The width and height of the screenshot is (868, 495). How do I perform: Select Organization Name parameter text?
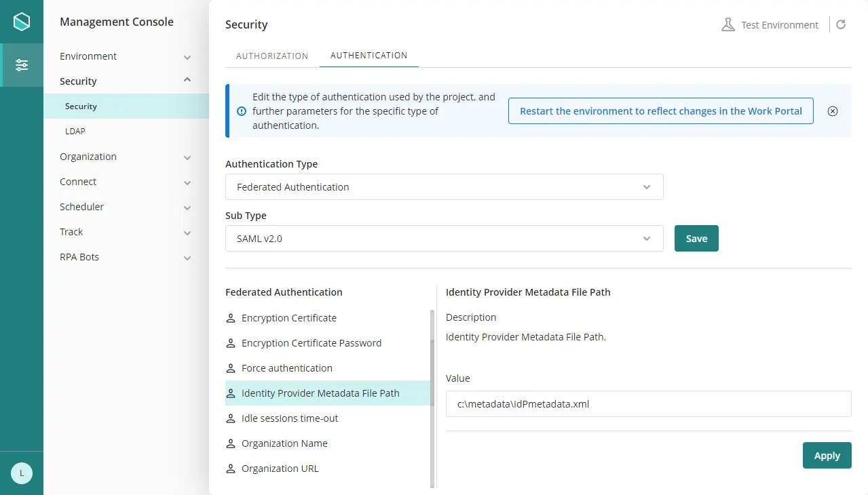click(x=284, y=443)
